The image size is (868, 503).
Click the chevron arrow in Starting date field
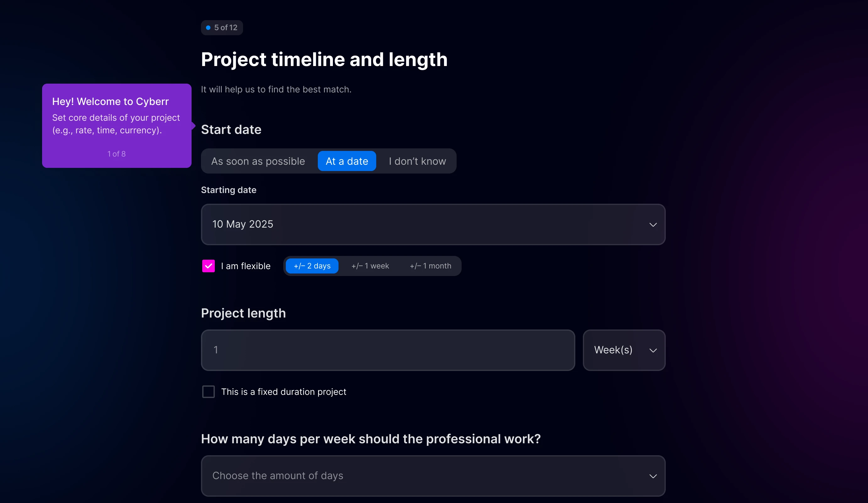[x=653, y=225]
